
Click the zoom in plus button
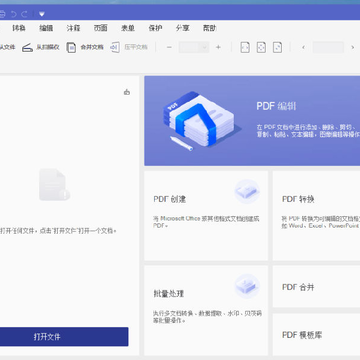pyautogui.click(x=218, y=47)
